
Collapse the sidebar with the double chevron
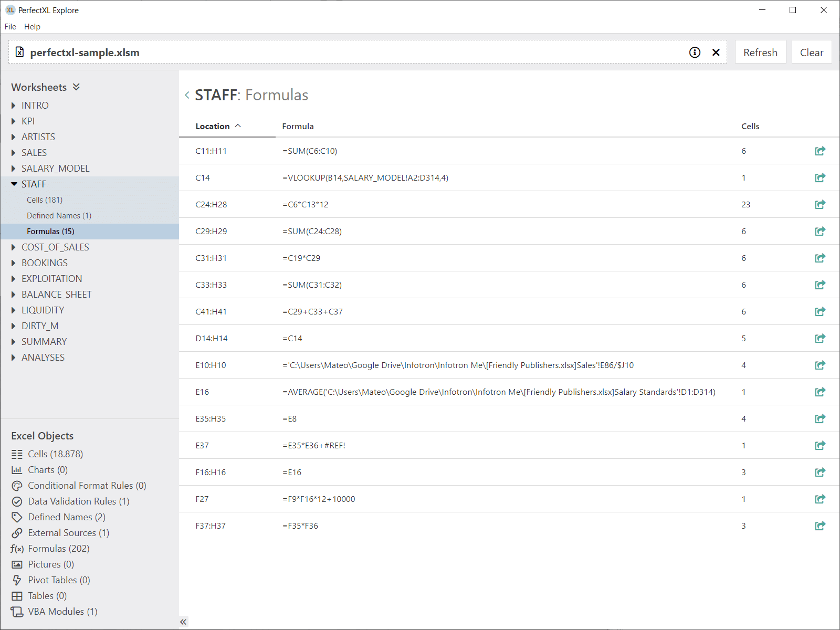click(x=183, y=622)
